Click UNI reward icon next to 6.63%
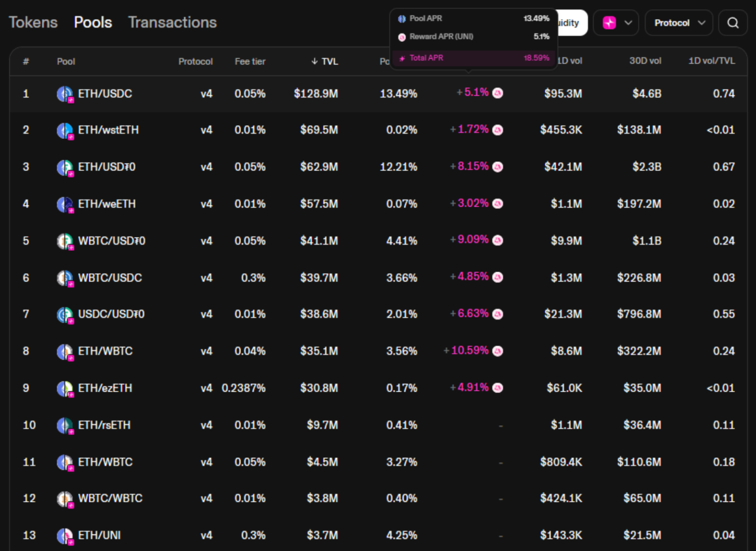 497,314
